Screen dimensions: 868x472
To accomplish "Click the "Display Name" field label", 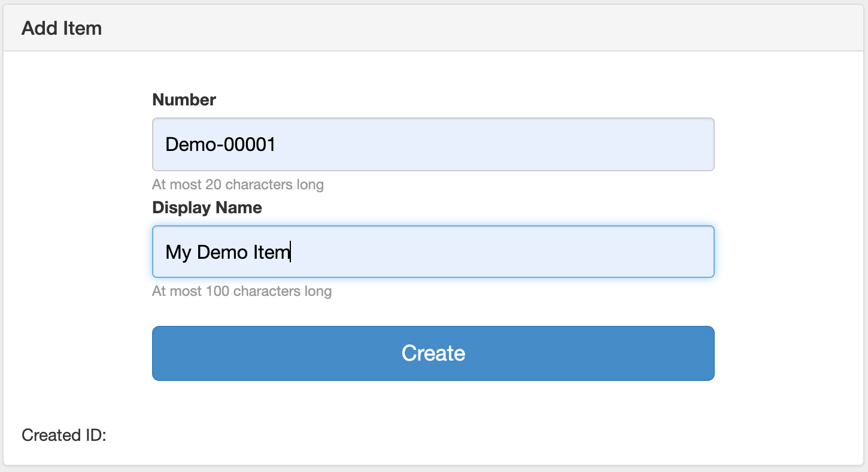I will coord(207,208).
